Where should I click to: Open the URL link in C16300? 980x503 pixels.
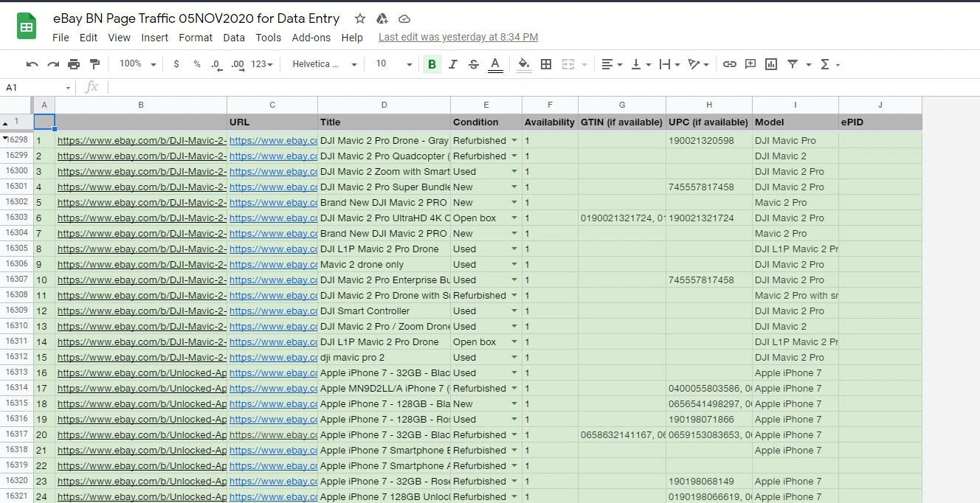click(273, 171)
